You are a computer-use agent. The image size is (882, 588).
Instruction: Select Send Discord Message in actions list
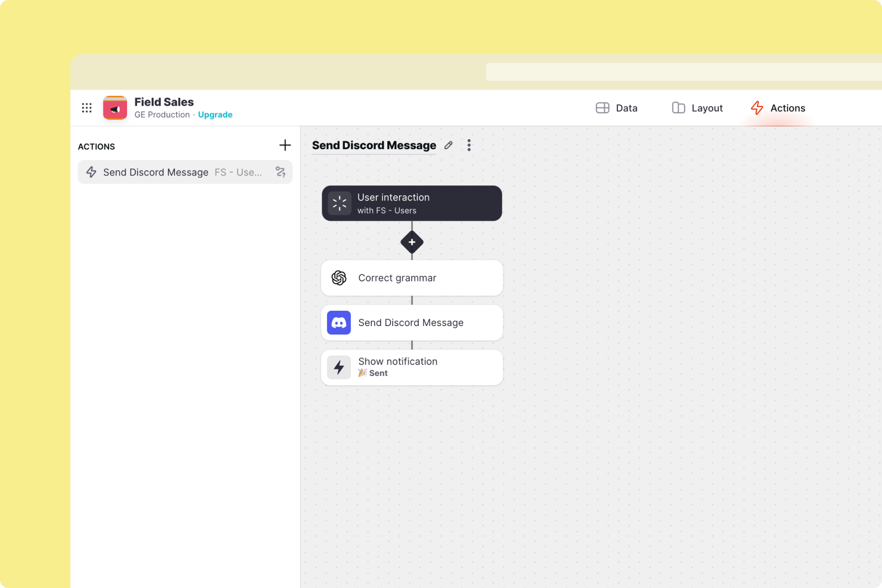coord(156,172)
